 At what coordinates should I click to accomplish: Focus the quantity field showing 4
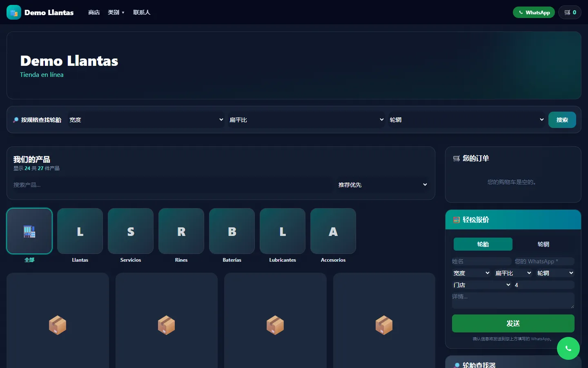[544, 285]
